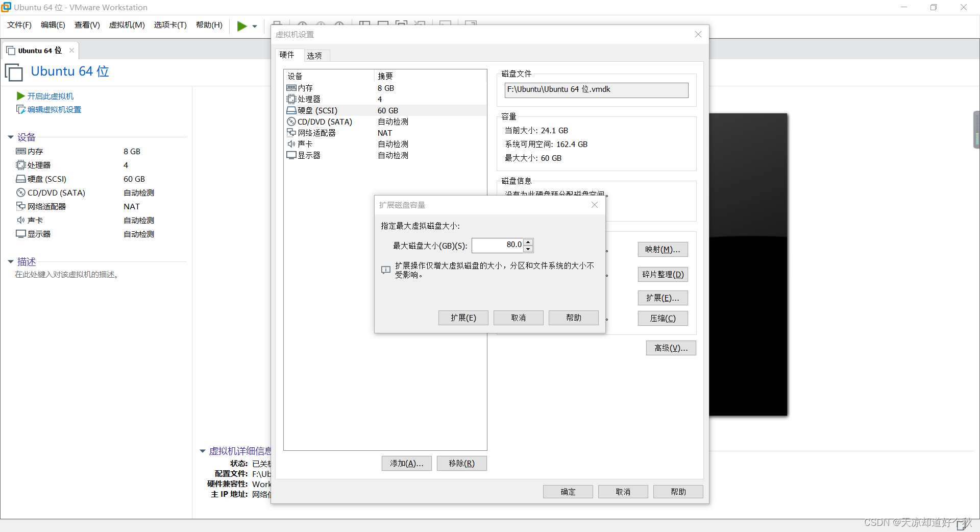The image size is (980, 532).
Task: Click the CD/DVD (SATA) disc icon in main sidebar
Action: coord(21,192)
